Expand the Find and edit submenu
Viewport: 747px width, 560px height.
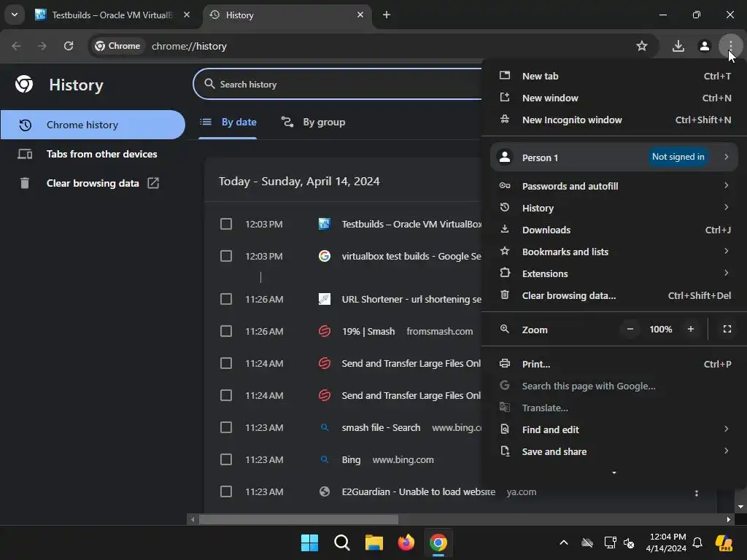pos(614,430)
